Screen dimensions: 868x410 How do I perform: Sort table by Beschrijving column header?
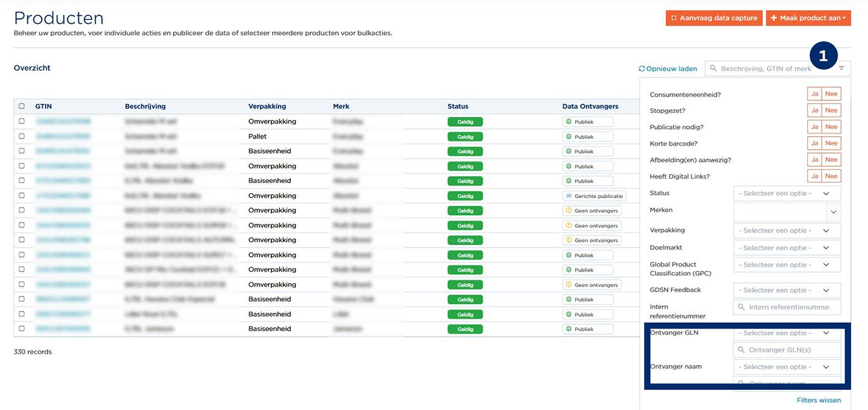click(x=145, y=107)
